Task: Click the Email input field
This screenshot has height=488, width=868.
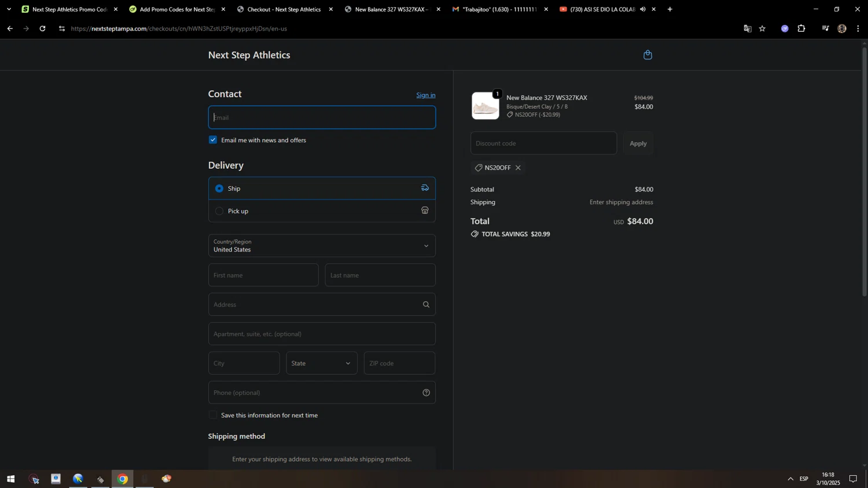Action: tap(322, 117)
